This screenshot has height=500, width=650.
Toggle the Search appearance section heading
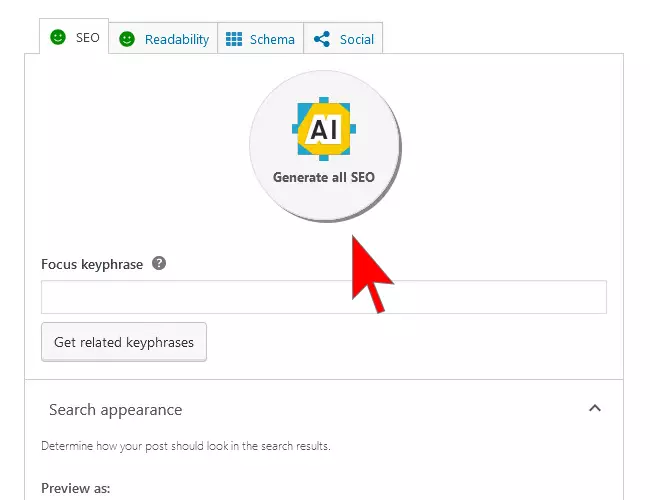[x=116, y=409]
